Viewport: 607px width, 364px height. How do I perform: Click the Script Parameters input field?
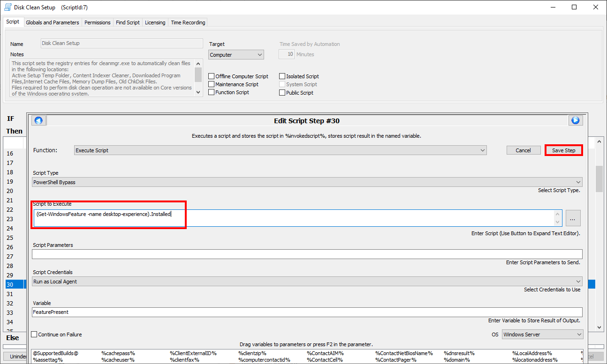pyautogui.click(x=307, y=254)
